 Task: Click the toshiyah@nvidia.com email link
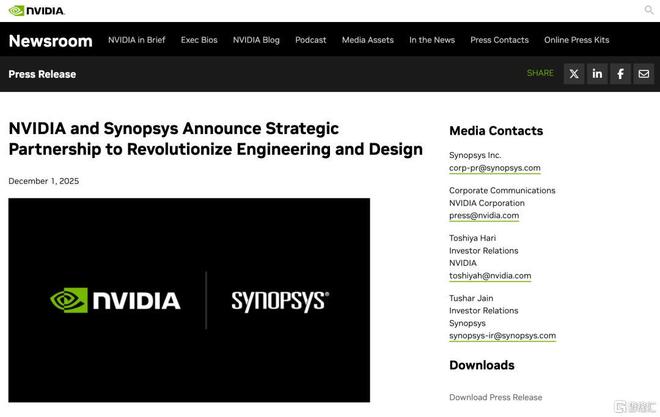pyautogui.click(x=490, y=276)
